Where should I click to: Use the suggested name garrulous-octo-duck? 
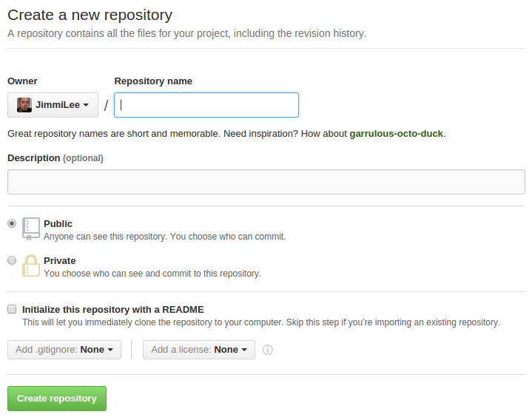tap(396, 134)
